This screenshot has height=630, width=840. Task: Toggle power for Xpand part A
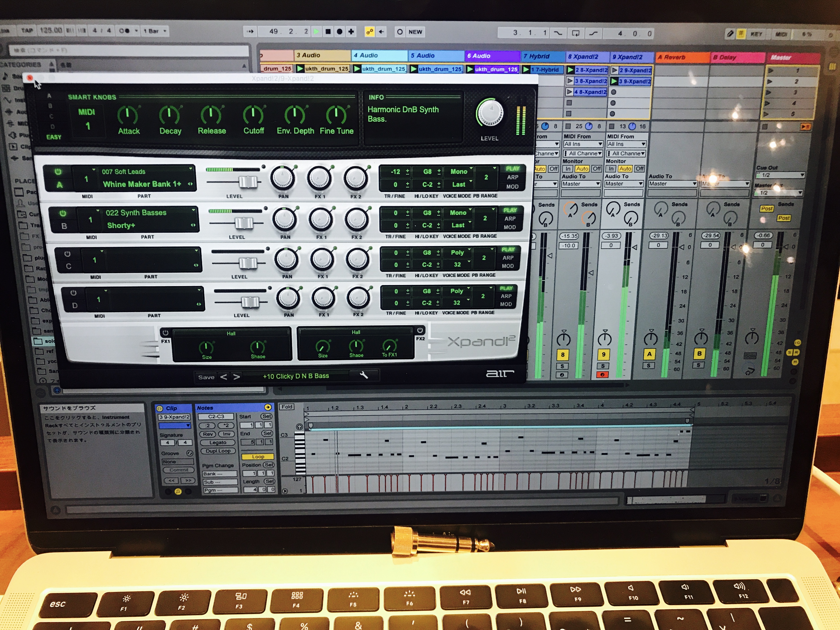click(x=58, y=172)
